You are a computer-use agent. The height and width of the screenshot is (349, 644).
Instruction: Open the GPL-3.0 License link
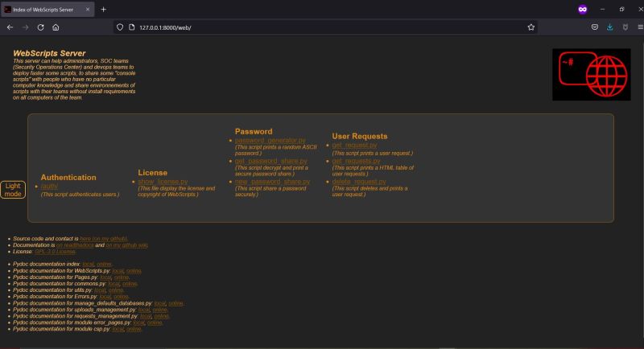pos(55,252)
